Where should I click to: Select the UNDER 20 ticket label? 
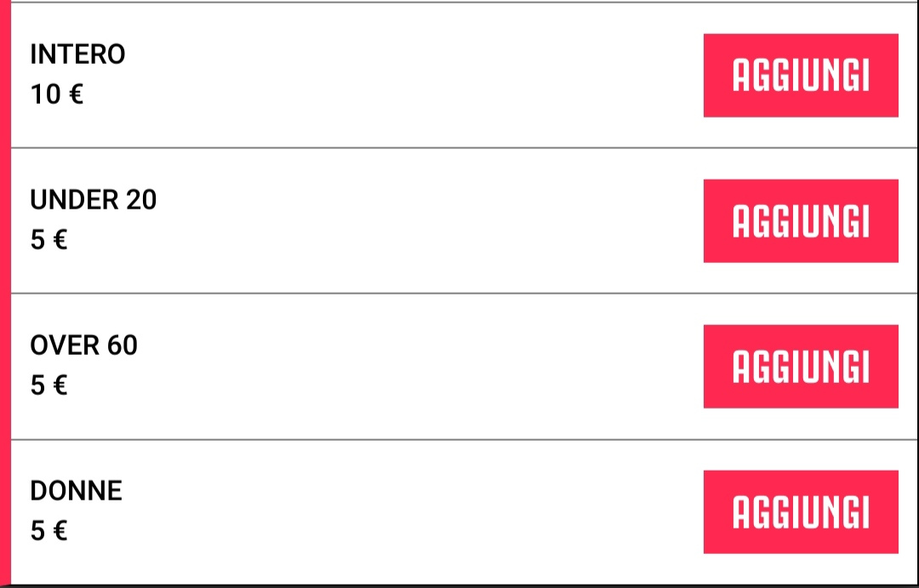pos(94,199)
